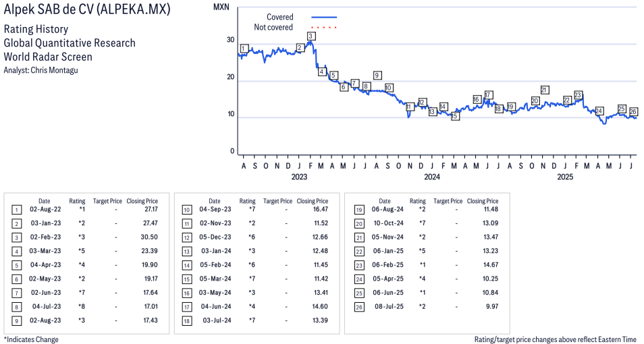644x344 pixels.
Task: Click chart marker 26 at the line end
Action: [x=633, y=112]
